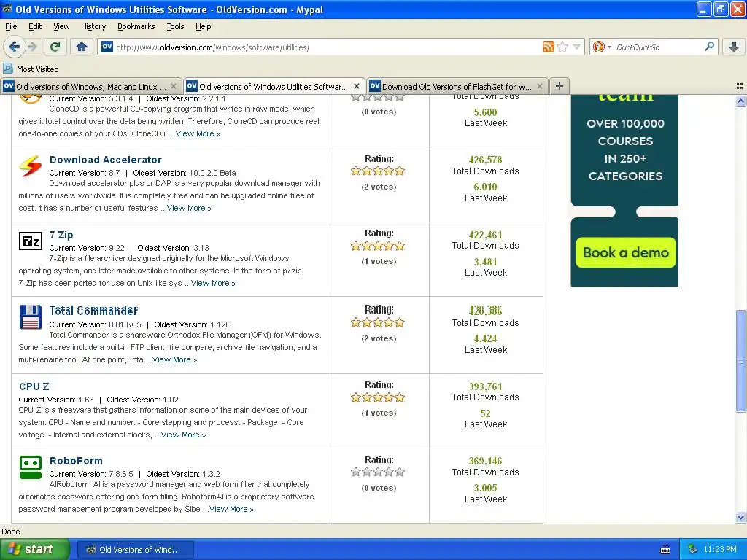The image size is (747, 560).
Task: Click the RSS feed icon in address bar
Action: [549, 47]
